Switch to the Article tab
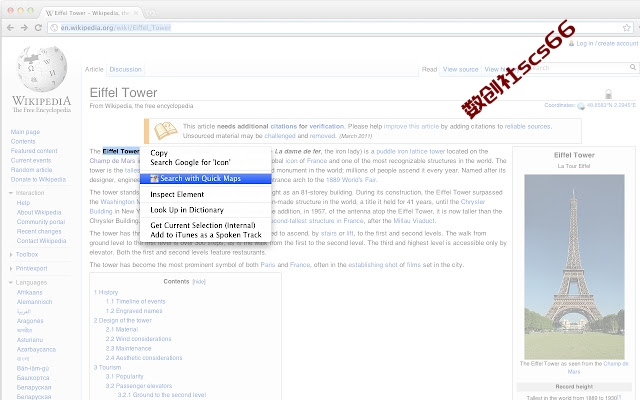Image resolution: width=640 pixels, height=400 pixels. [94, 69]
